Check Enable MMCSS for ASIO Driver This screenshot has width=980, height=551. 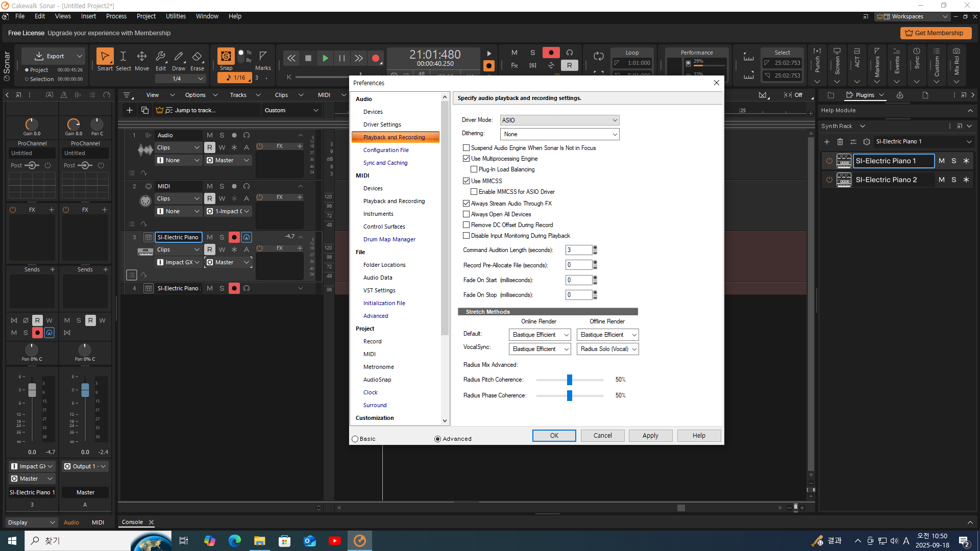[x=474, y=192]
